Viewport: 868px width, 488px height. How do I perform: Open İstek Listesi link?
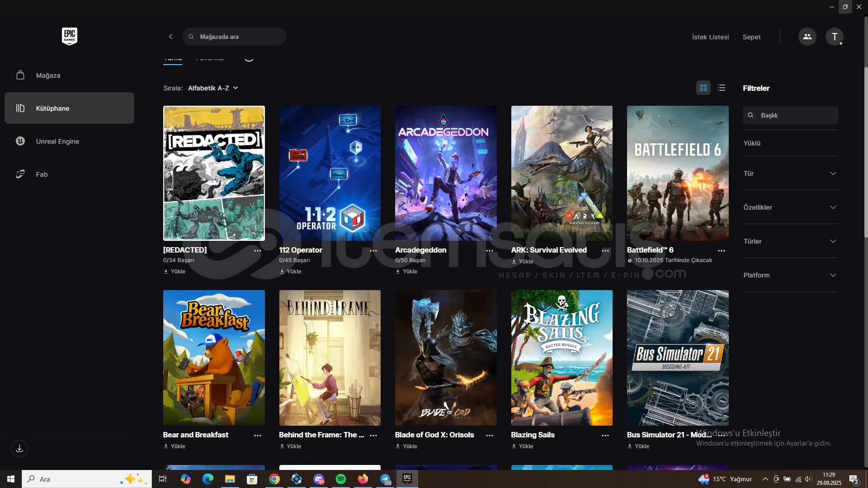tap(710, 37)
